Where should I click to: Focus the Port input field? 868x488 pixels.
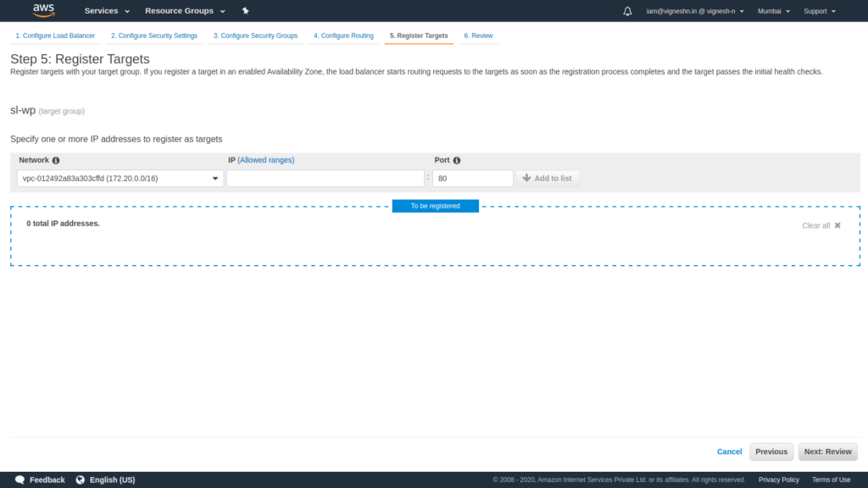tap(473, 178)
